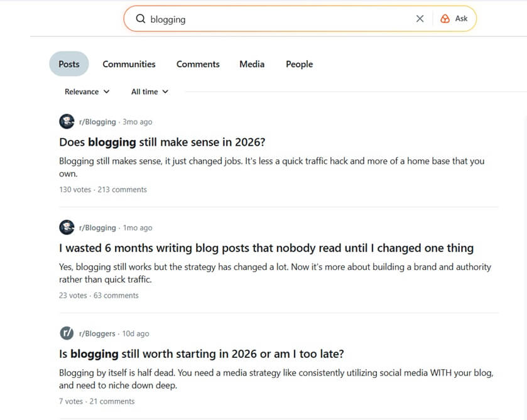The width and height of the screenshot is (527, 420).
Task: Switch to the Comments tab
Action: [198, 64]
